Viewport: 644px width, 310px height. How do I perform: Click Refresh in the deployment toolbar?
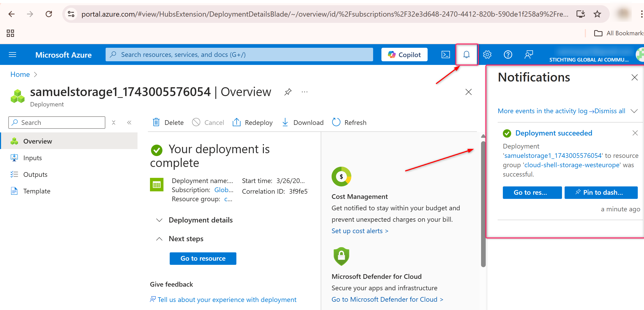(x=349, y=122)
